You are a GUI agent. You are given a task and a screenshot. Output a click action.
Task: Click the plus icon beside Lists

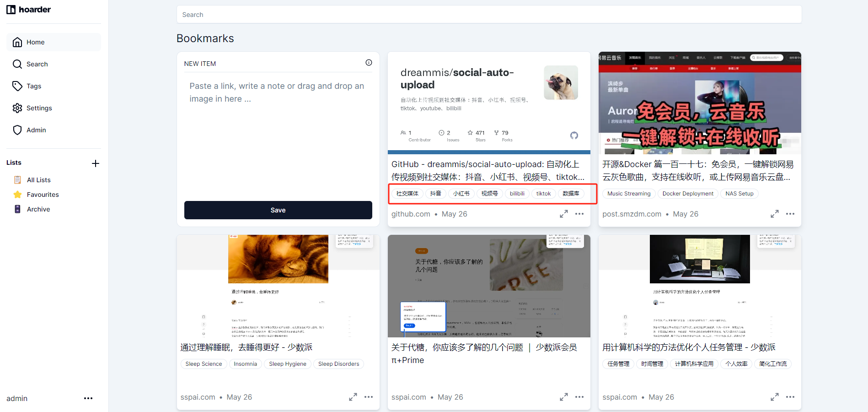(x=96, y=163)
